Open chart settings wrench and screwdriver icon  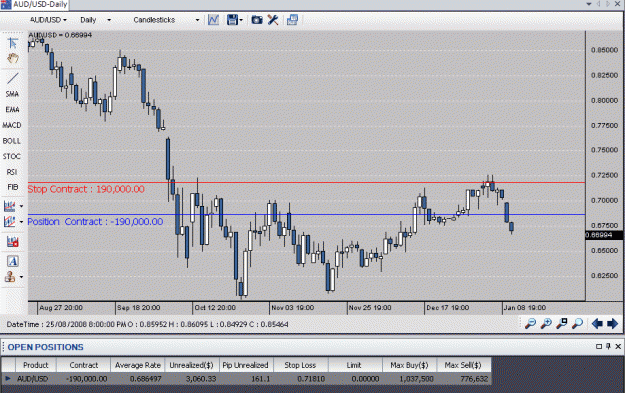tap(273, 20)
